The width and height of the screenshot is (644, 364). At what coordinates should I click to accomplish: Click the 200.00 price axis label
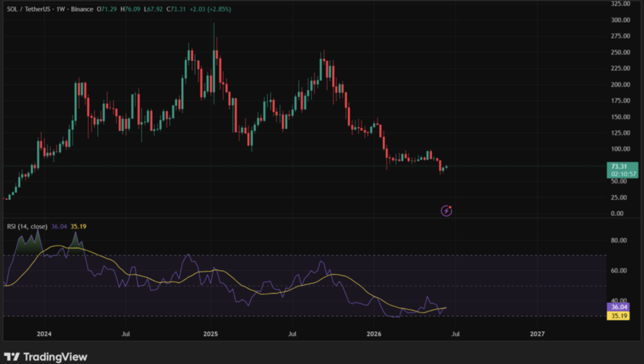coord(620,84)
